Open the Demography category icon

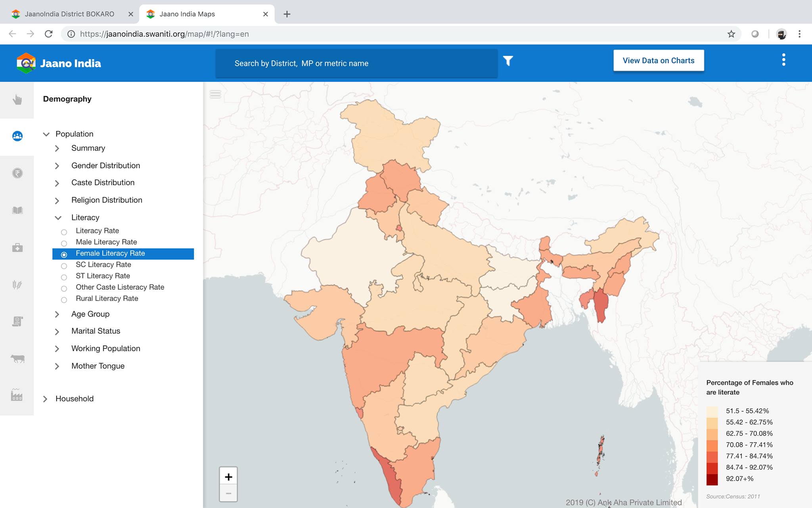click(17, 136)
